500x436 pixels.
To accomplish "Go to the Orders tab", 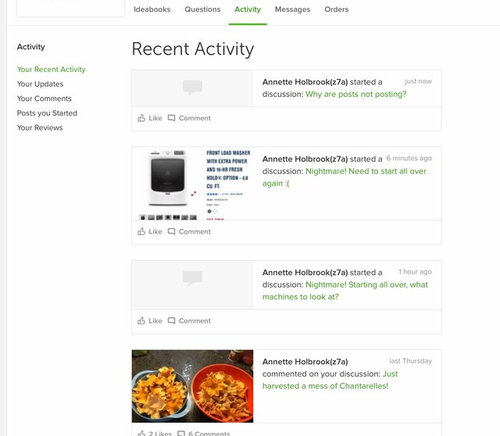I will [336, 9].
